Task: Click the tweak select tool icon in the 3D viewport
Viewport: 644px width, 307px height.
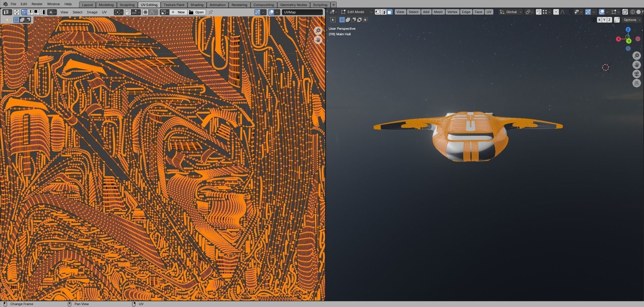Action: click(x=333, y=20)
